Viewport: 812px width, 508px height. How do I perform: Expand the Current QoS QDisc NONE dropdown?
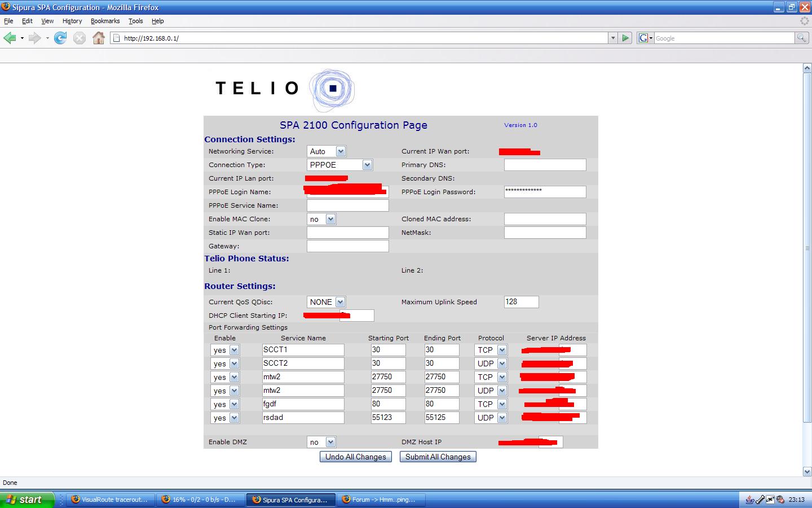click(x=326, y=302)
